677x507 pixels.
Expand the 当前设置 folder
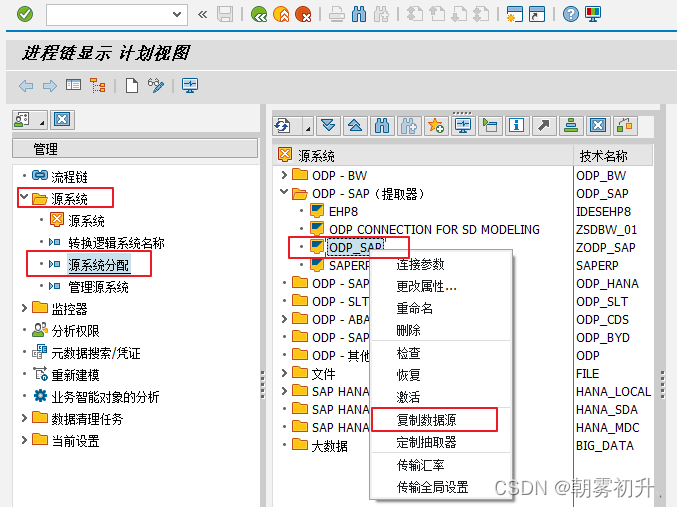point(24,440)
